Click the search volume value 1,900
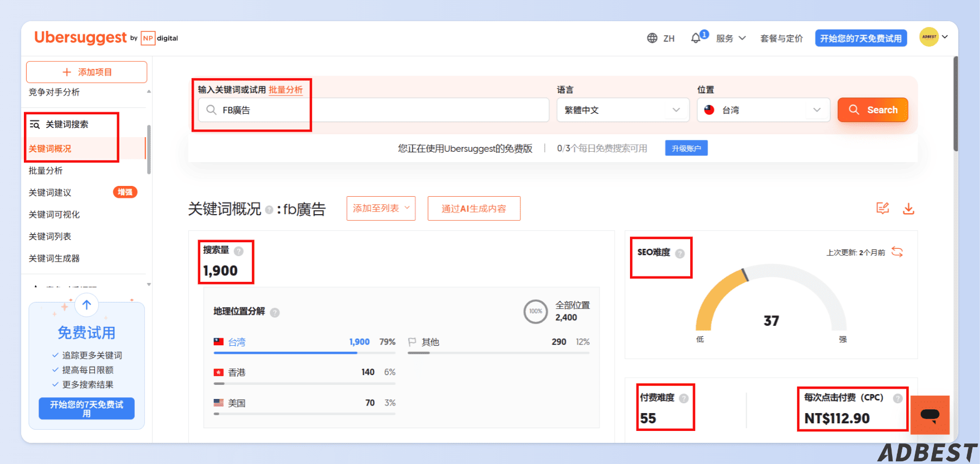This screenshot has width=980, height=464. 220,270
